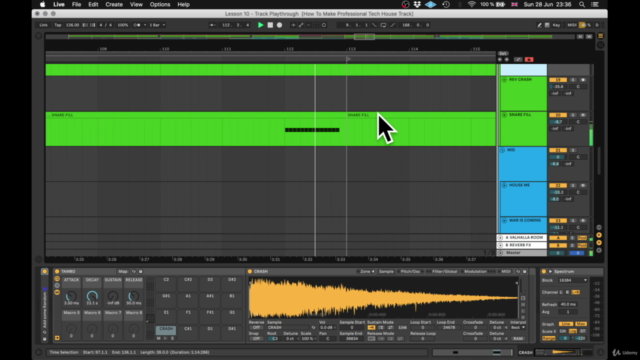The image size is (640, 360).
Task: Open the Help menu
Action: 183,4
